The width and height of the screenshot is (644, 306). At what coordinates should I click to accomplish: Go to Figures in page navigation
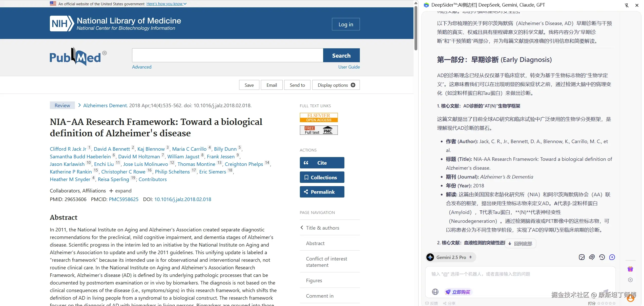coord(314,280)
